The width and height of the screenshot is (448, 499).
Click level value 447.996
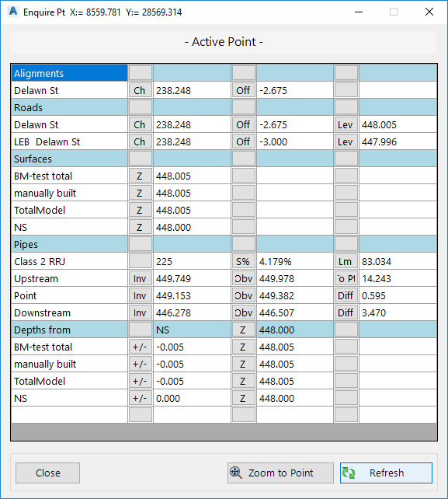tap(379, 141)
